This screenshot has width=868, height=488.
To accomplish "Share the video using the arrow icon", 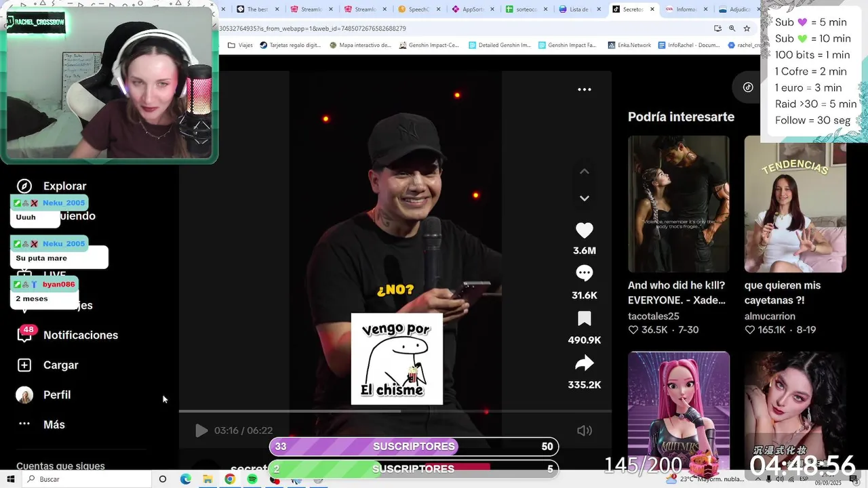I will coord(584,363).
